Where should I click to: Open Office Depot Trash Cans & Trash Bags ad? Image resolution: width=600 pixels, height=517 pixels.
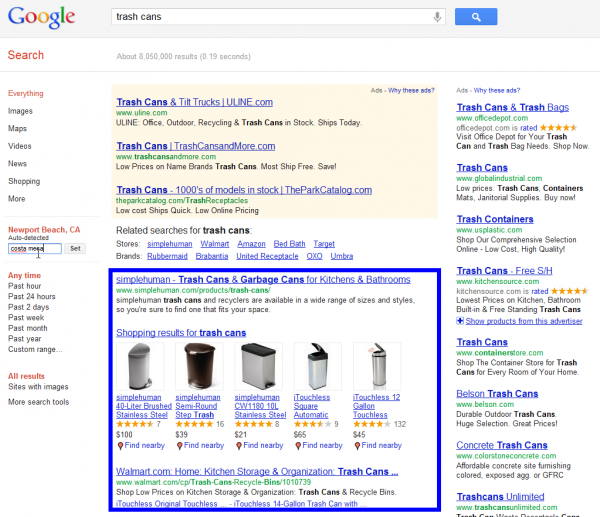point(513,108)
